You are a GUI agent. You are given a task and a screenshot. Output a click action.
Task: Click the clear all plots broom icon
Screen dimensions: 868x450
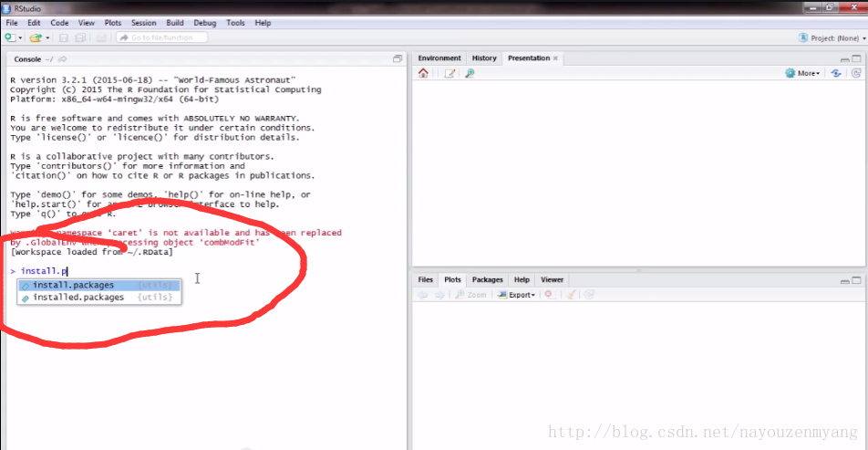(x=573, y=295)
